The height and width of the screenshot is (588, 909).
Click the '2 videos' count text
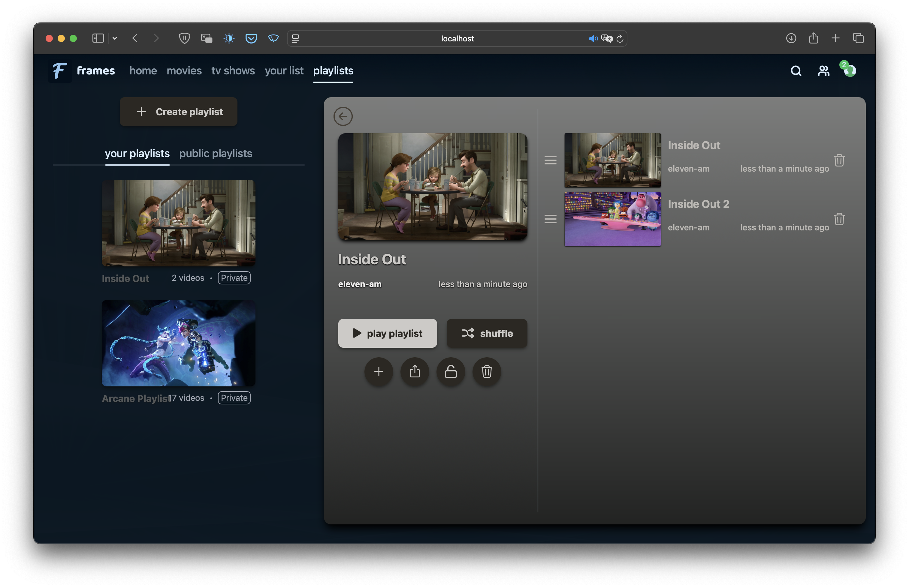[188, 278]
